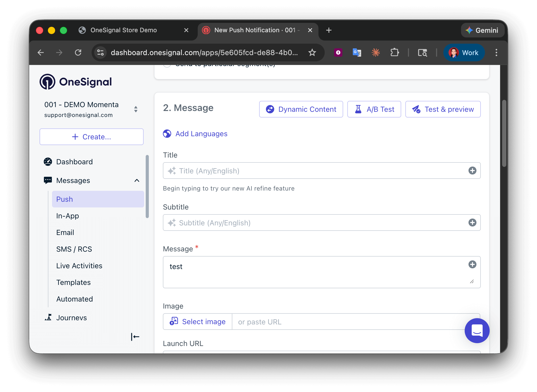The image size is (537, 392).
Task: Switch to the OneSignal Store Demo tab
Action: click(x=124, y=30)
